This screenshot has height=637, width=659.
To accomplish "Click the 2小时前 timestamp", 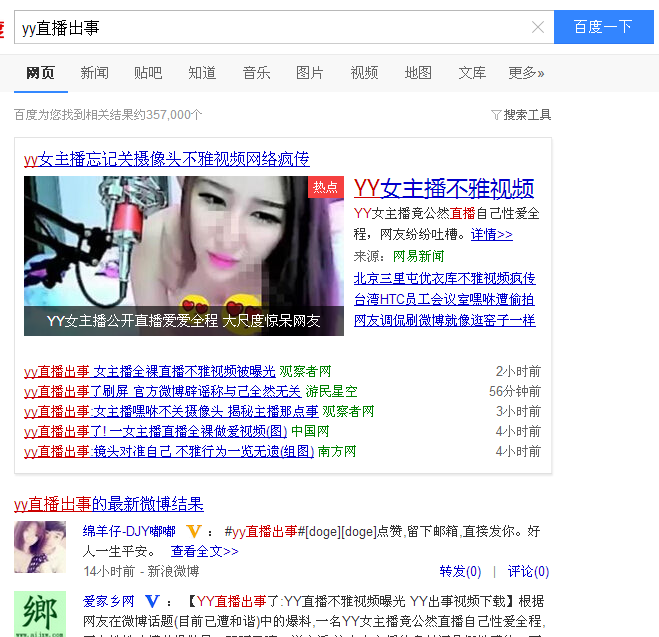I will pos(518,371).
